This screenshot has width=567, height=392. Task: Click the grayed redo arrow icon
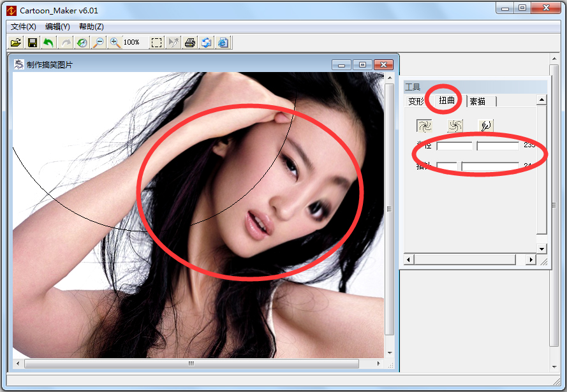(x=66, y=43)
